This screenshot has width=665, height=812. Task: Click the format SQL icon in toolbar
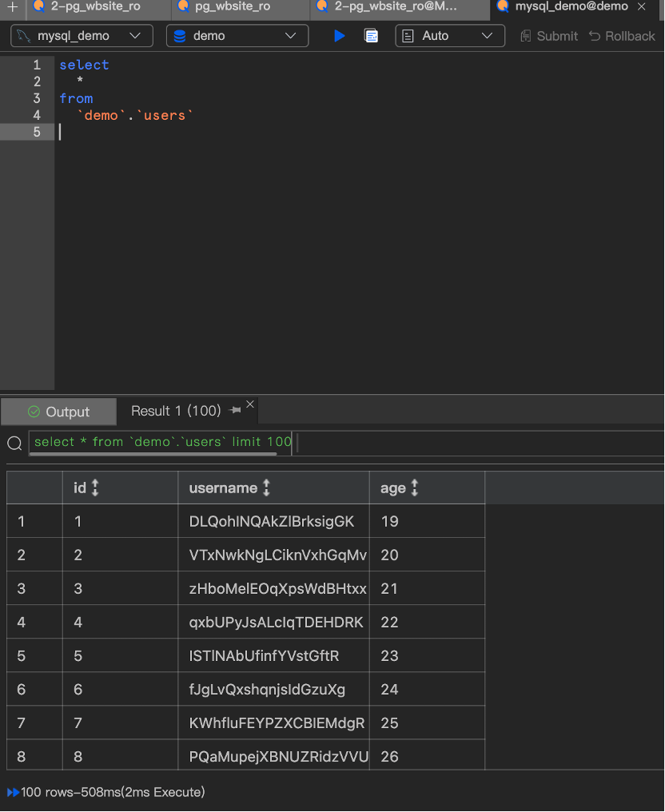point(371,36)
